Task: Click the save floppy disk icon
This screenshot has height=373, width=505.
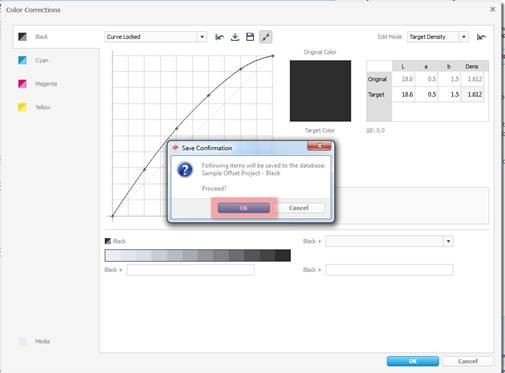Action: pos(250,37)
